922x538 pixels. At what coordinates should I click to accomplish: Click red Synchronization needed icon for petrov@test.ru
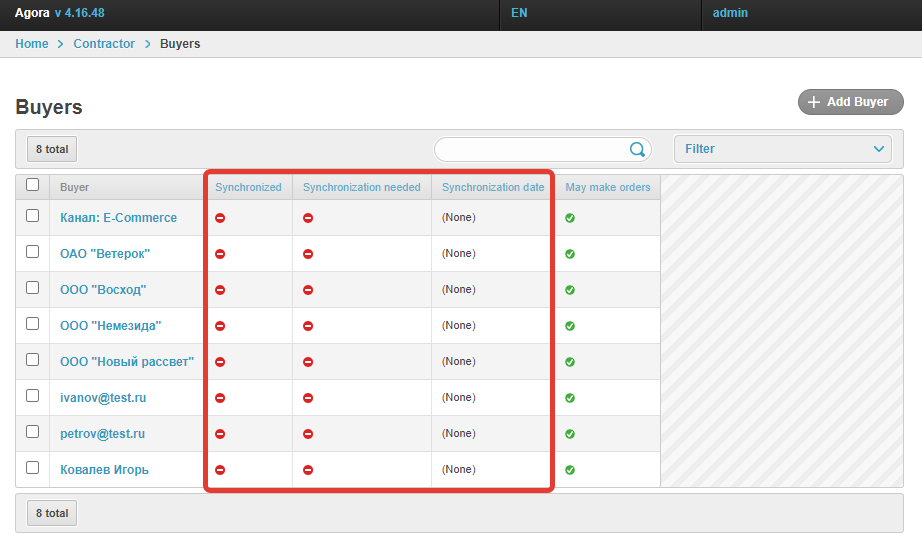(308, 434)
